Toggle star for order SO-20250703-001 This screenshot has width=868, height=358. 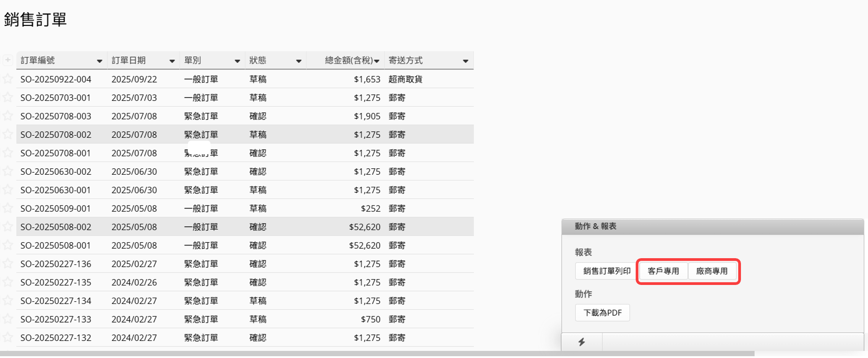point(8,98)
